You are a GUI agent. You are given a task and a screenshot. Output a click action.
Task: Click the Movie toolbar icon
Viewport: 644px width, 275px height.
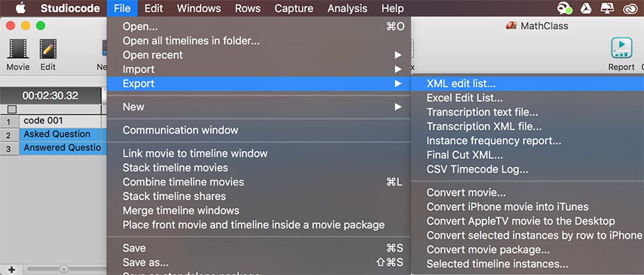point(18,55)
